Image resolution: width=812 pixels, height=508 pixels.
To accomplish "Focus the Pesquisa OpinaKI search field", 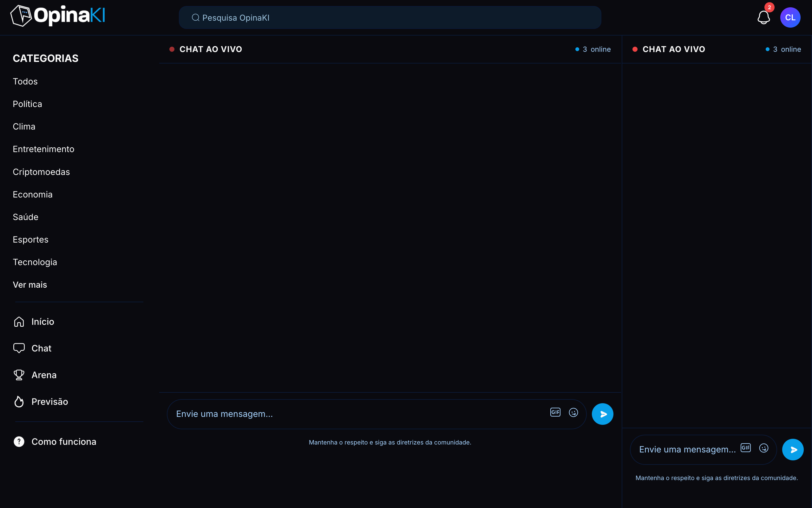I will click(390, 17).
